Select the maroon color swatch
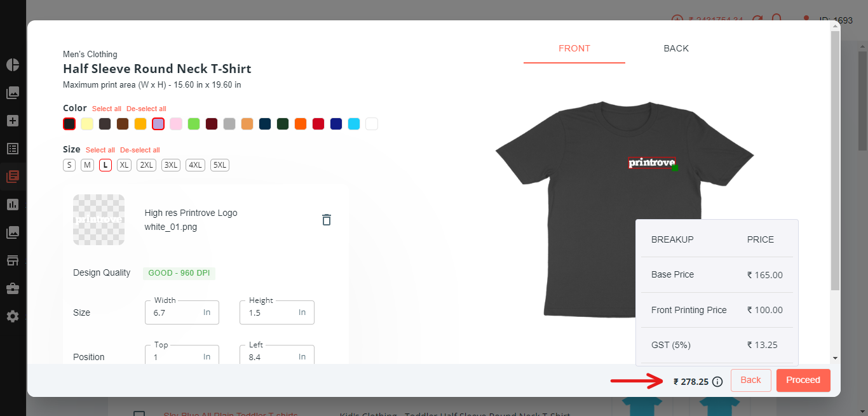Viewport: 868px width, 416px height. tap(212, 124)
